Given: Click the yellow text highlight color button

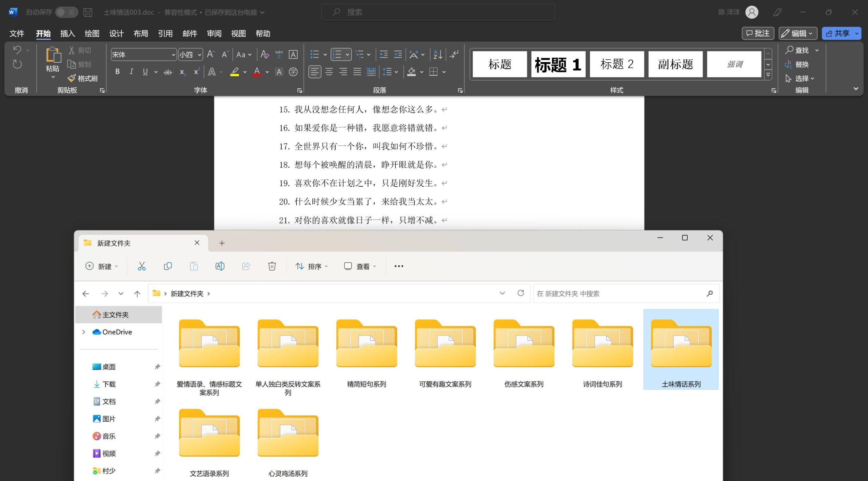Looking at the screenshot, I should (235, 72).
